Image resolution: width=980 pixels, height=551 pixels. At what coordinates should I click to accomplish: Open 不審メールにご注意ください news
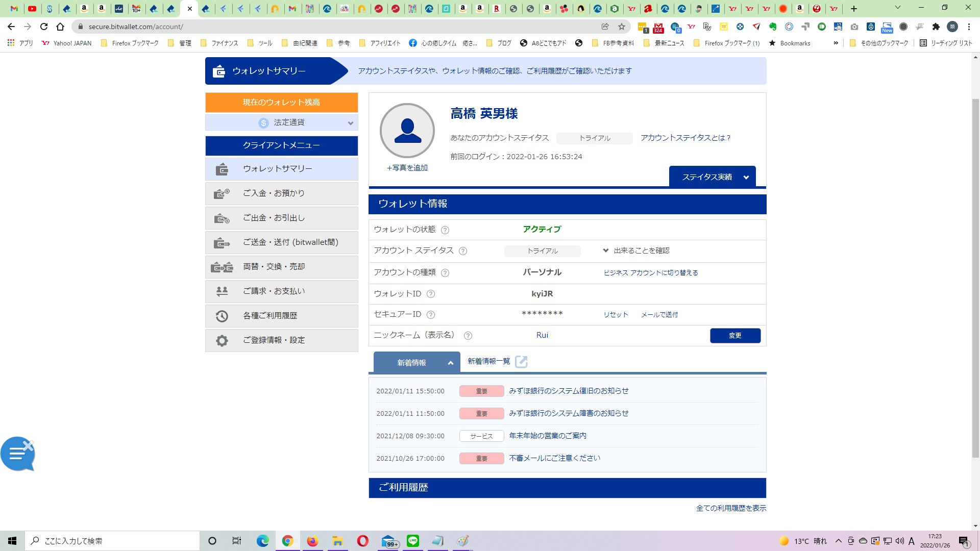pyautogui.click(x=555, y=458)
